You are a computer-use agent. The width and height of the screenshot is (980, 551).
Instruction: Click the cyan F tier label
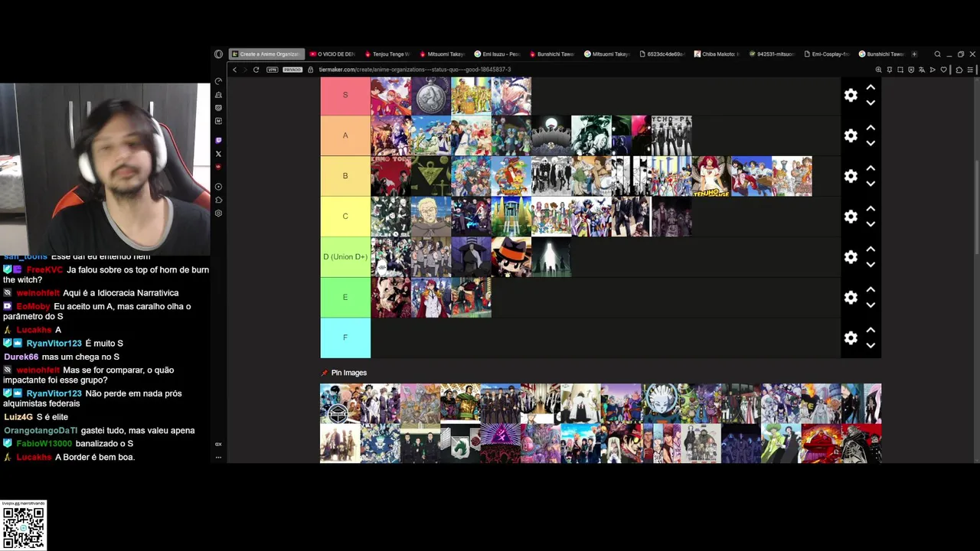[345, 337]
